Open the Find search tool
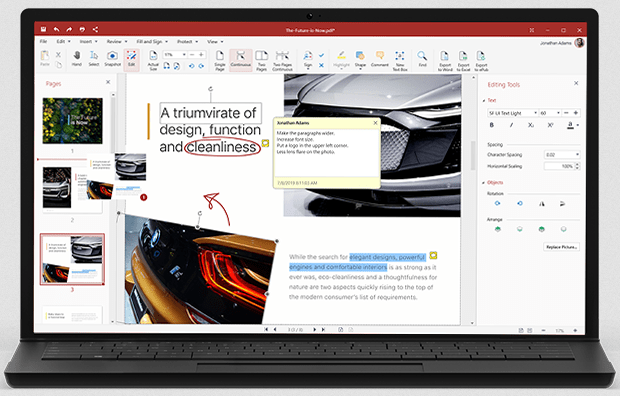This screenshot has height=396, width=620. [x=422, y=59]
